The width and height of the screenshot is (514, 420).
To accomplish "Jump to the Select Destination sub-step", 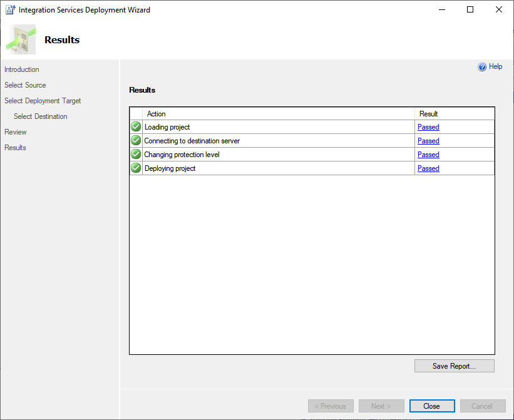I will click(x=41, y=116).
